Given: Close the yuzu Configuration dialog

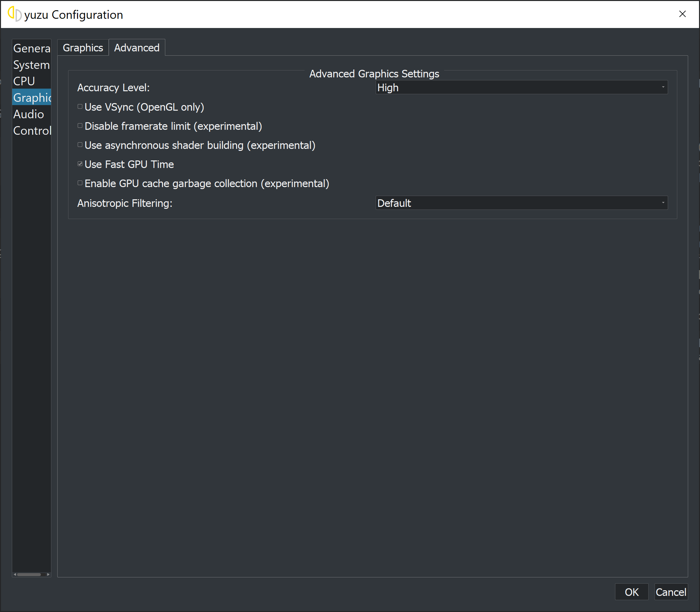Looking at the screenshot, I should (x=682, y=14).
